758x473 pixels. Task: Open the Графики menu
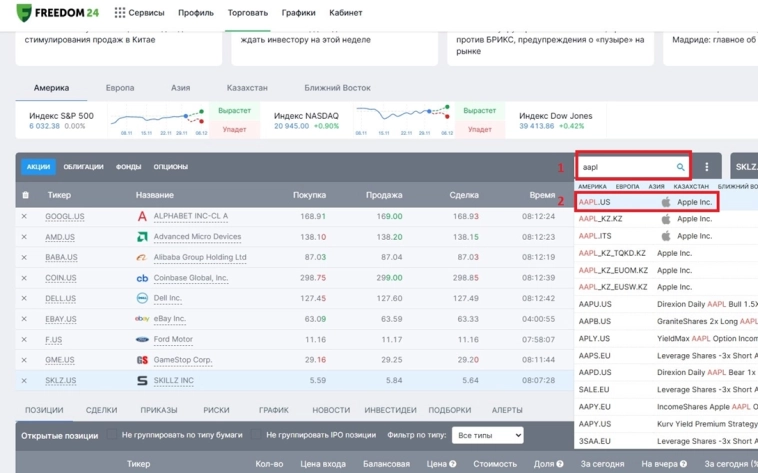(298, 13)
